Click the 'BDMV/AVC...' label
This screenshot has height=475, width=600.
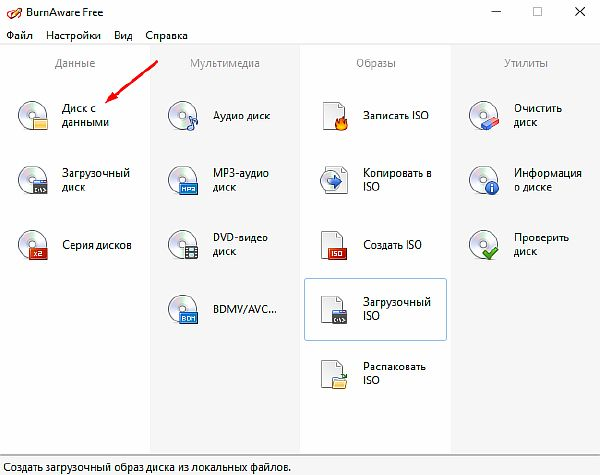(245, 309)
